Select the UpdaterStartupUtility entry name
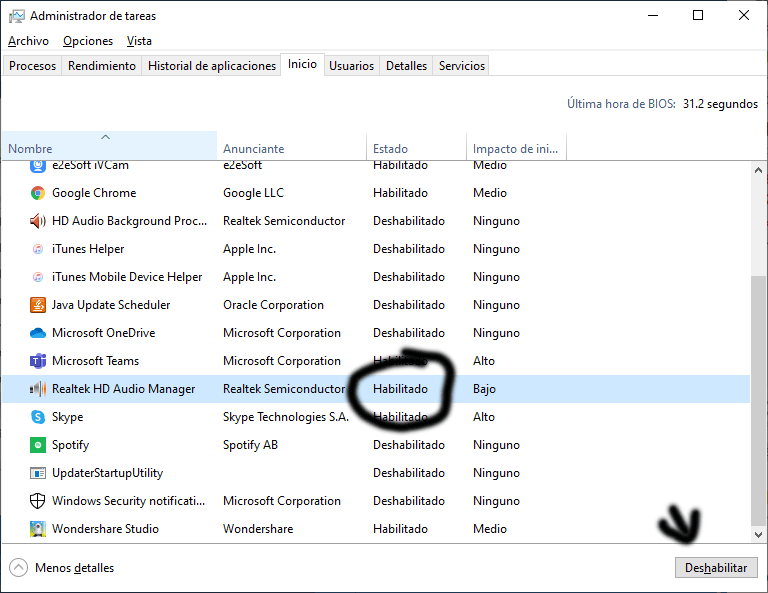 point(107,473)
